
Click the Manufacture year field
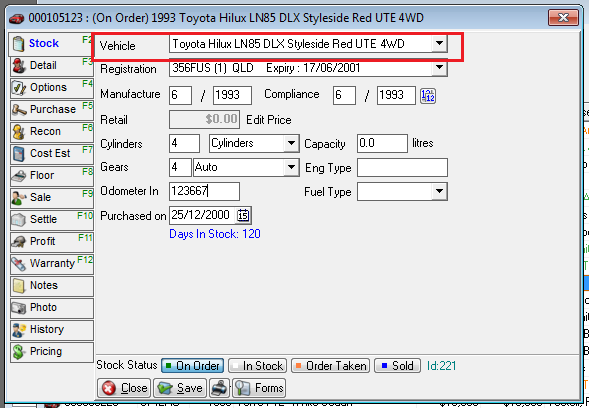coord(232,95)
